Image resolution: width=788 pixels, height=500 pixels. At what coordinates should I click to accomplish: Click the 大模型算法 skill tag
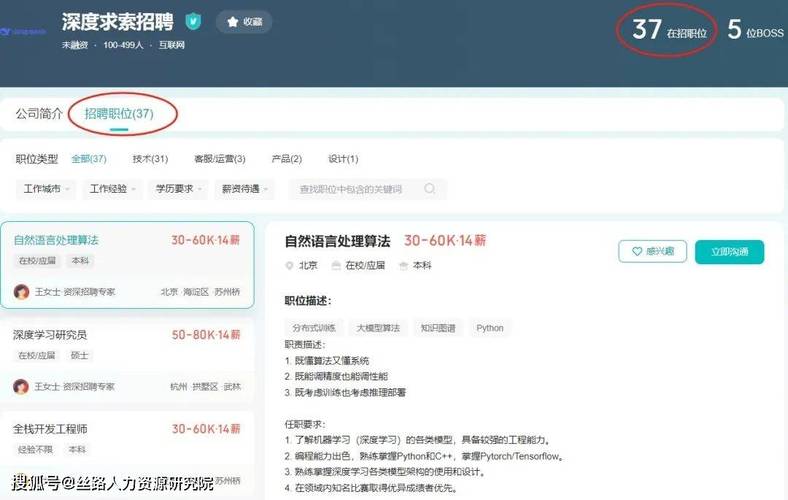coord(378,328)
